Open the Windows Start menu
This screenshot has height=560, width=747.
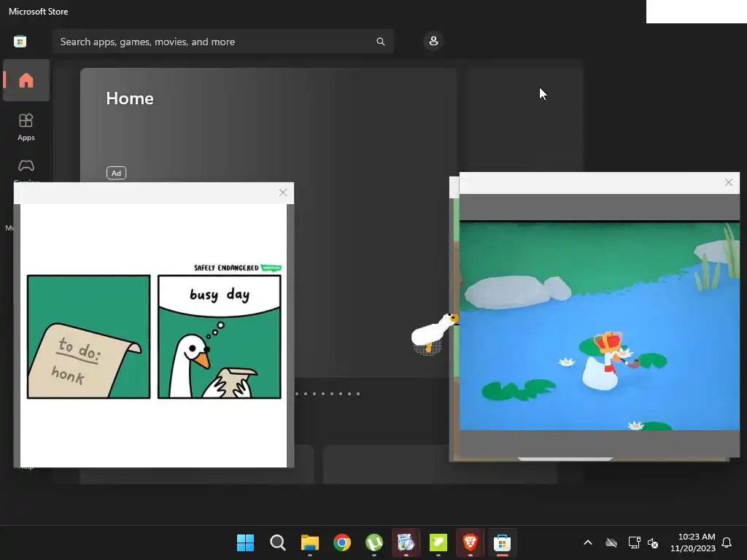(246, 542)
